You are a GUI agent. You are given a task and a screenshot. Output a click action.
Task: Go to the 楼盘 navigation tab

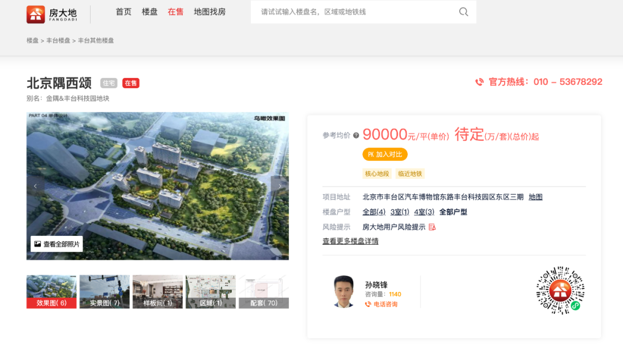149,12
